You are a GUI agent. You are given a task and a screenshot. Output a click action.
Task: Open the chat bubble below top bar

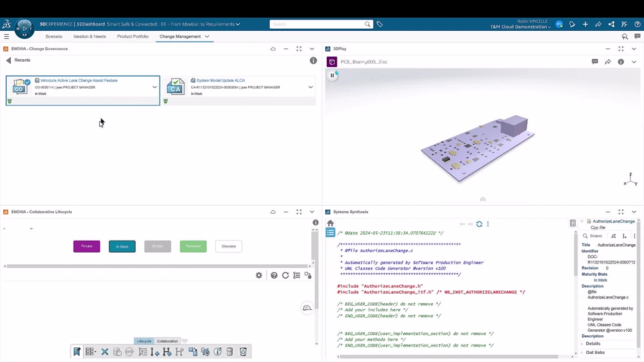point(637,36)
